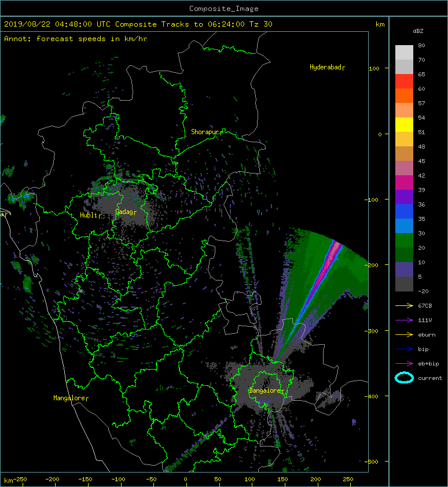Pick the light gray 70-80 dBZ swatch

tap(404, 53)
